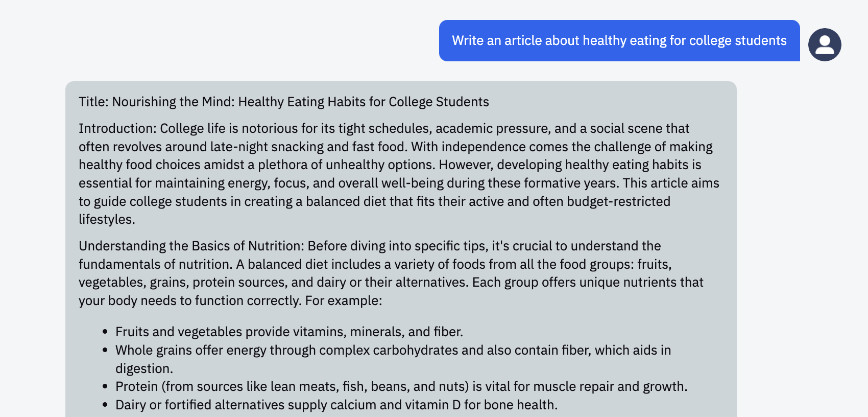
Task: Click the word 'lifestyles.' ending the introduction
Action: (x=107, y=219)
